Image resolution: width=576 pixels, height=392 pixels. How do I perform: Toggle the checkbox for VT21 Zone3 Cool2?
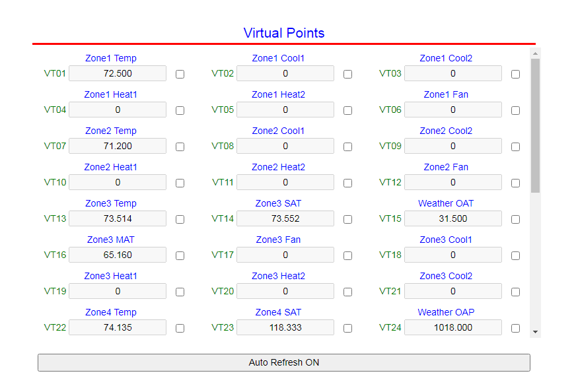coord(515,292)
